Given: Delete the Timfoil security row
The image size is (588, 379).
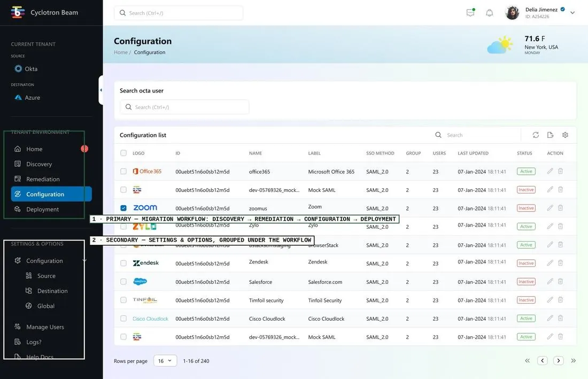Looking at the screenshot, I should click(x=560, y=300).
